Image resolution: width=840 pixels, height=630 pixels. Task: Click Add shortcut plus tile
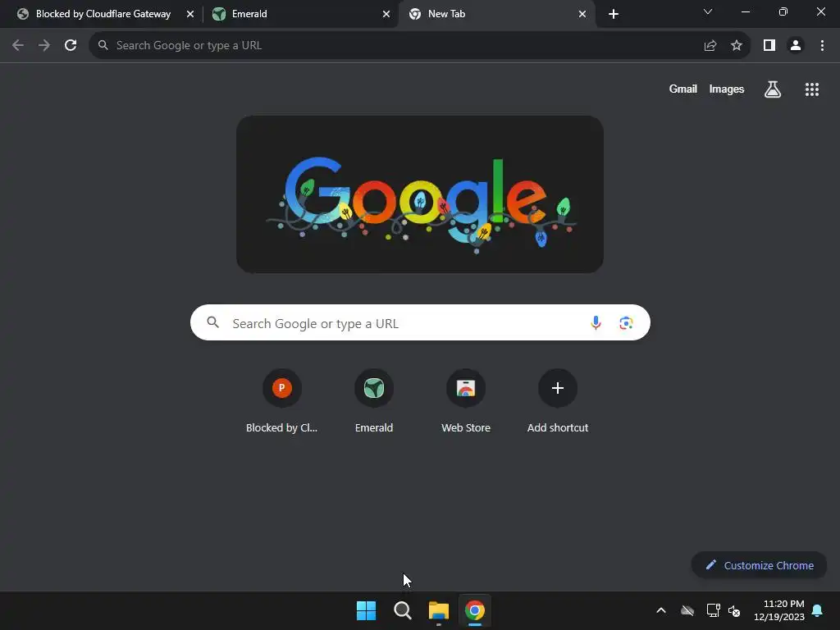(558, 402)
